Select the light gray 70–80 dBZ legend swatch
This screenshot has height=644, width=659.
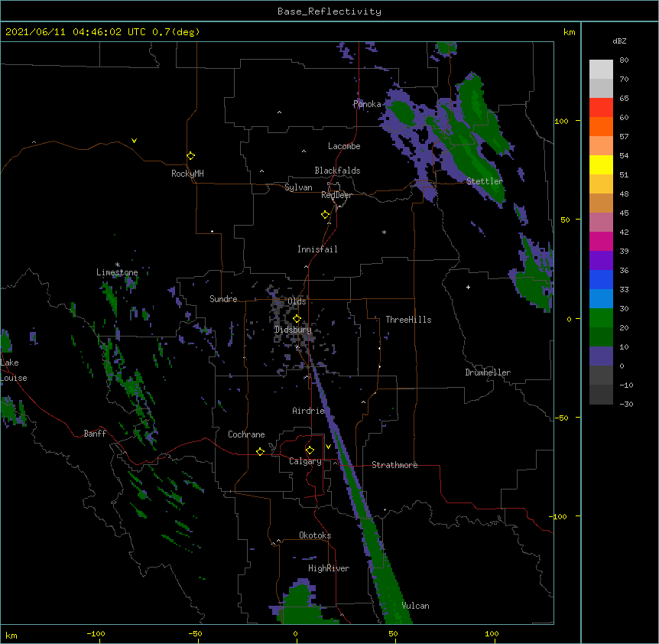tap(601, 70)
